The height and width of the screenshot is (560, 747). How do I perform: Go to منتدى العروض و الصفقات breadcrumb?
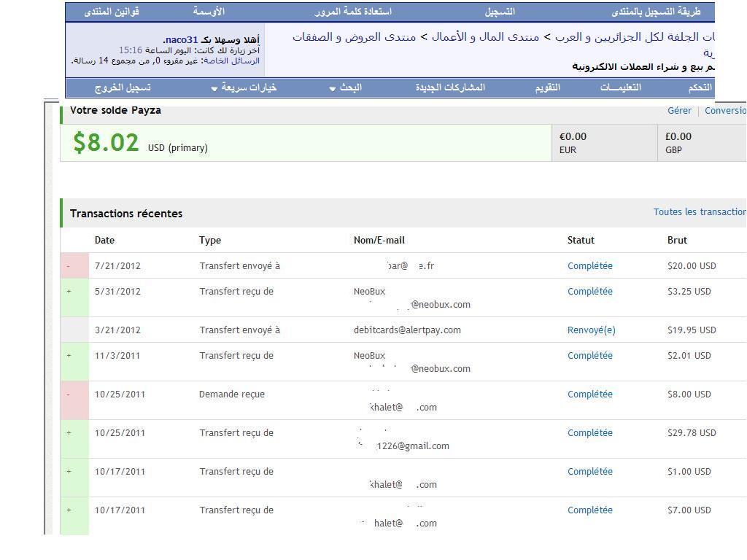coord(354,36)
